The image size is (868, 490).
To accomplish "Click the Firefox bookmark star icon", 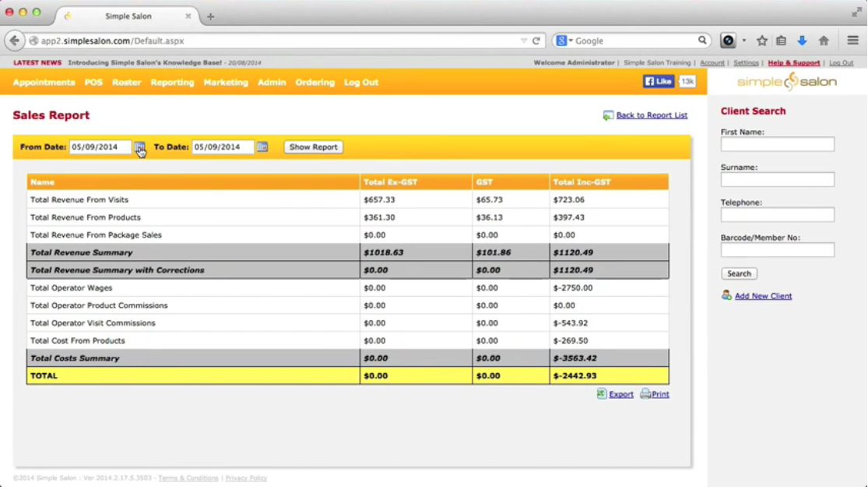I will point(762,41).
